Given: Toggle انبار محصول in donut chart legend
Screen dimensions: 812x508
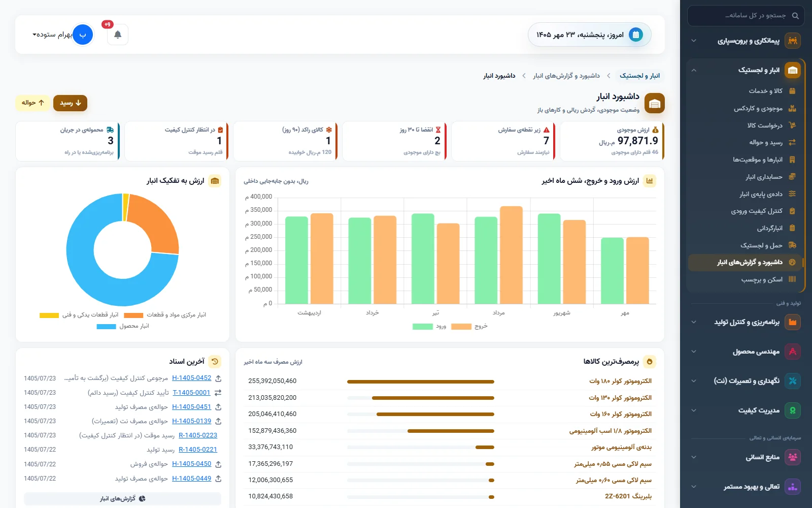Looking at the screenshot, I should [123, 326].
